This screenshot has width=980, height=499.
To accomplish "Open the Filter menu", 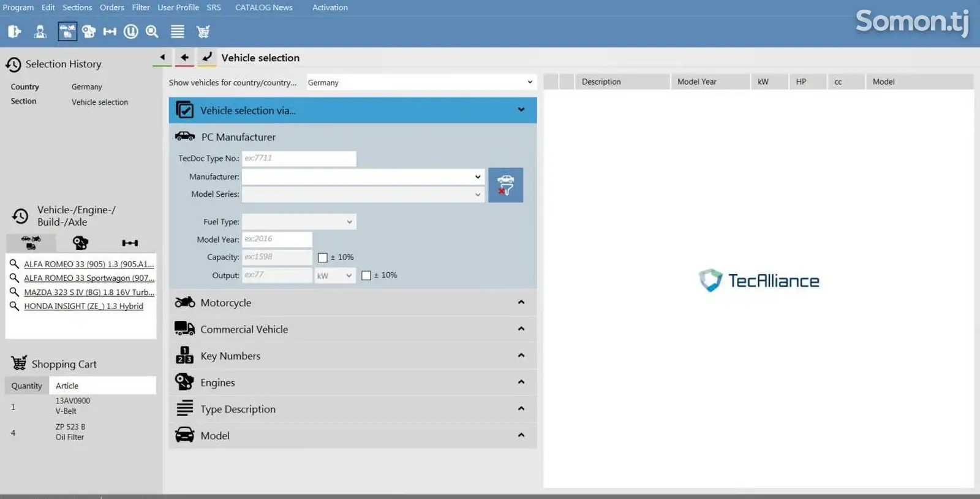I will coord(141,7).
